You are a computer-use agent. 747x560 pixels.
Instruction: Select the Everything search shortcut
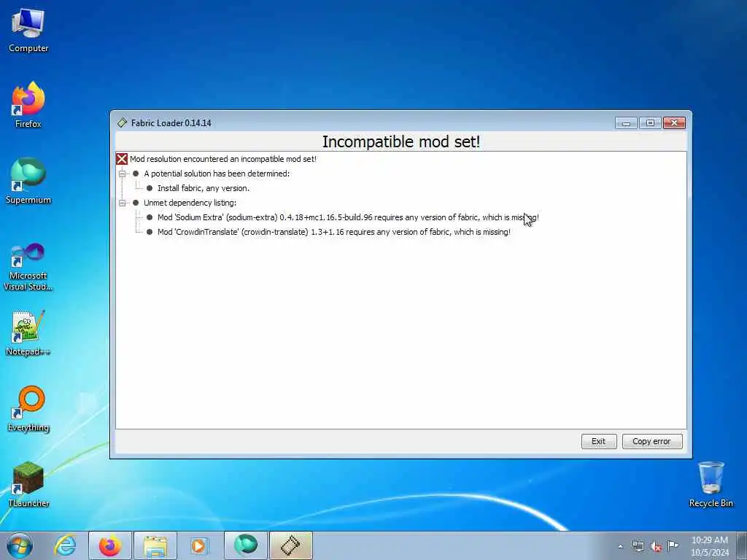pyautogui.click(x=28, y=409)
